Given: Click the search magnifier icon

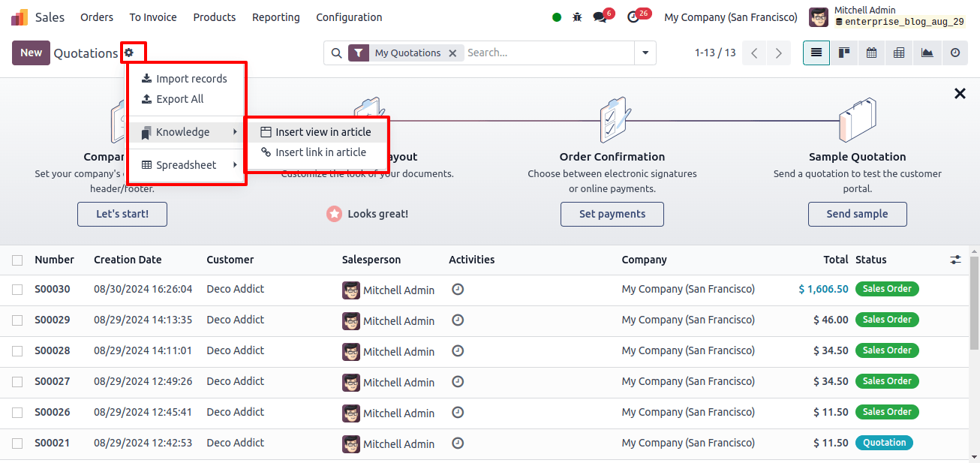Looking at the screenshot, I should (x=336, y=53).
